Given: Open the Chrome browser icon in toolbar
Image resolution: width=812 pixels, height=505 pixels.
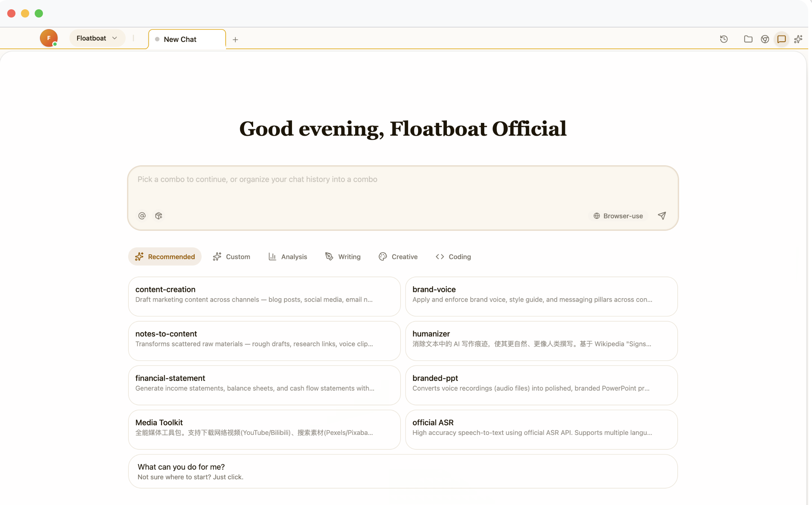Looking at the screenshot, I should (765, 39).
